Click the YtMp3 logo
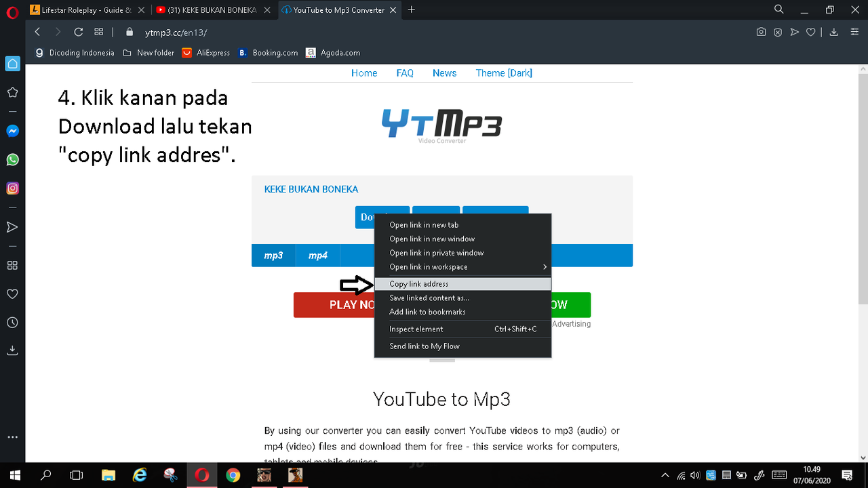The height and width of the screenshot is (488, 868). [x=441, y=125]
